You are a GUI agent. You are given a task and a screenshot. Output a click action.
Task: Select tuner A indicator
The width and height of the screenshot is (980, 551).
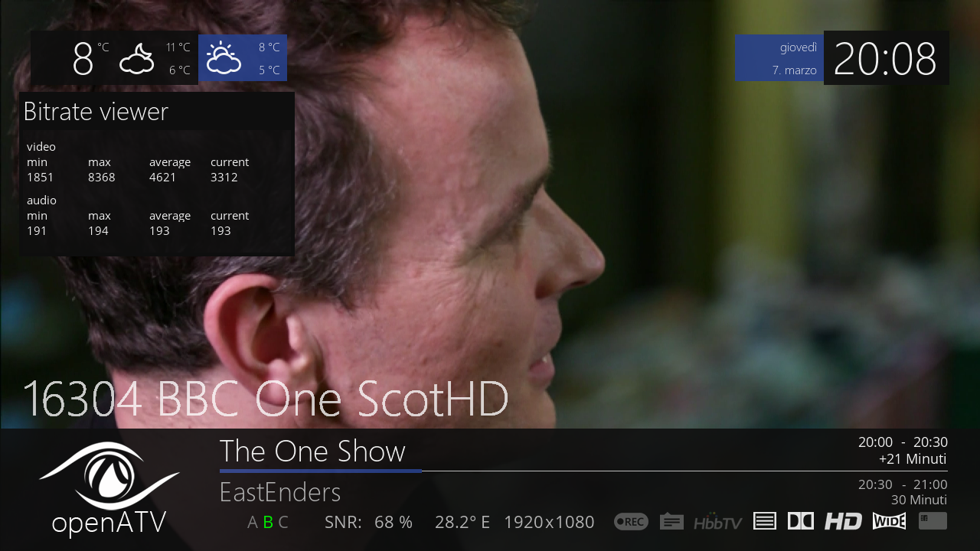pos(253,523)
